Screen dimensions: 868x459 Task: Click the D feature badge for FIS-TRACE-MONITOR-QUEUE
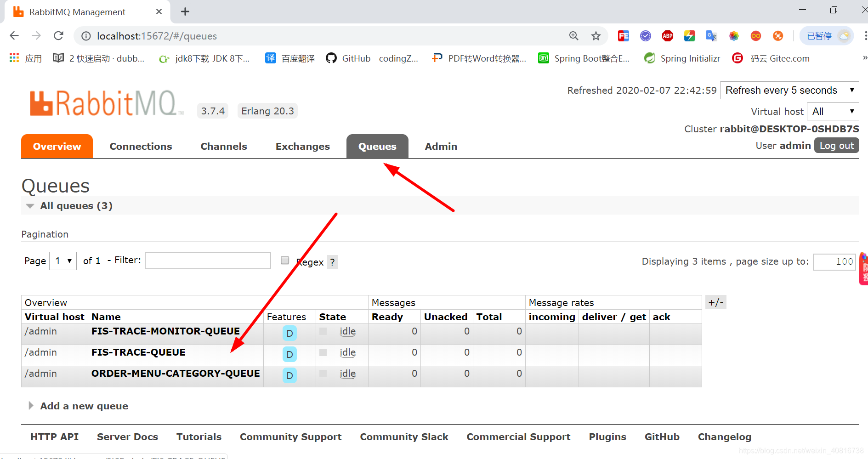coord(289,333)
